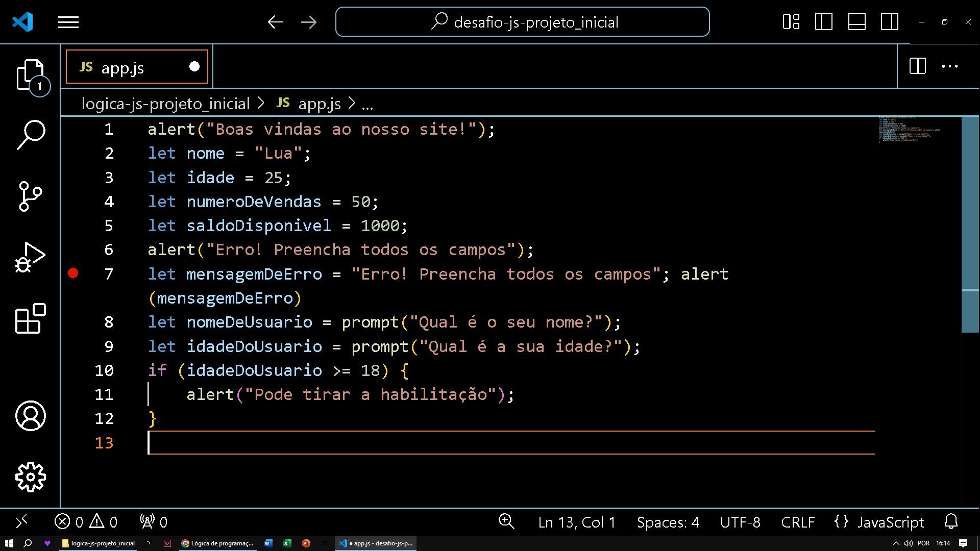980x551 pixels.
Task: Open the Windows Start menu
Action: [8, 543]
